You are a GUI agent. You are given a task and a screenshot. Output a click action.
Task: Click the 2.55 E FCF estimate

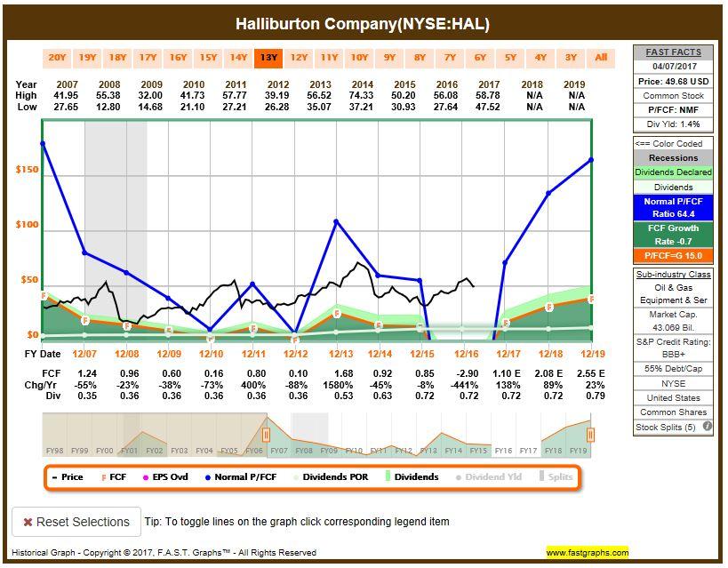pos(591,373)
